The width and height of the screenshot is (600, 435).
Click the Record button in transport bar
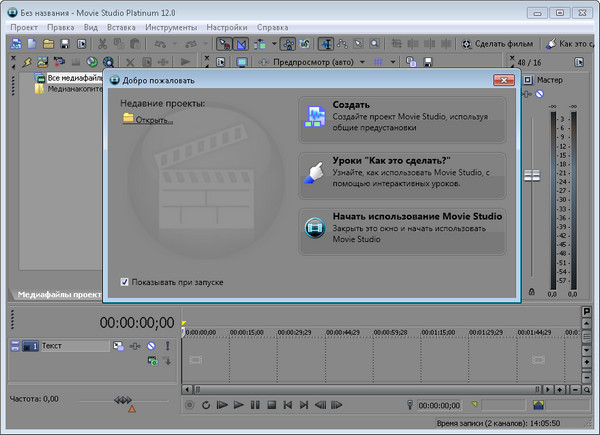click(x=190, y=405)
